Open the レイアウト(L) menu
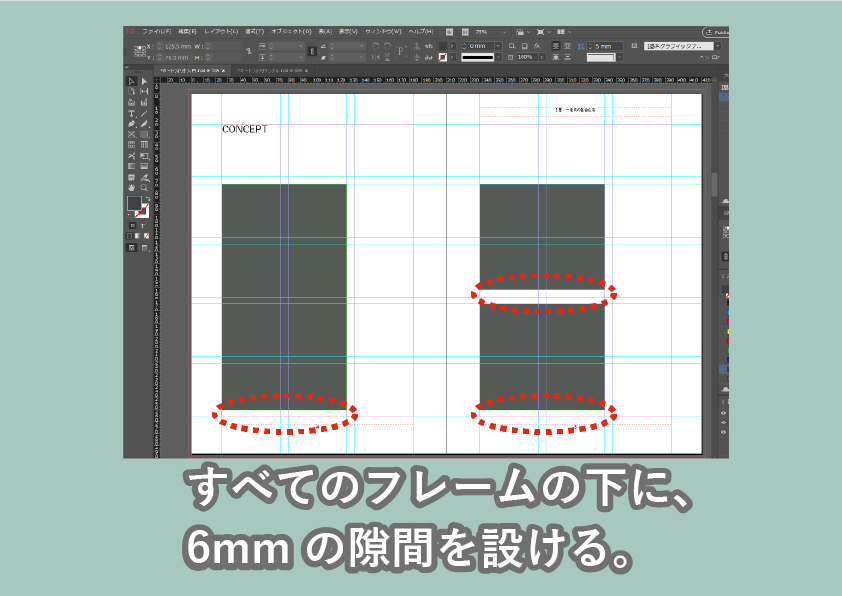The image size is (842, 596). click(x=221, y=32)
